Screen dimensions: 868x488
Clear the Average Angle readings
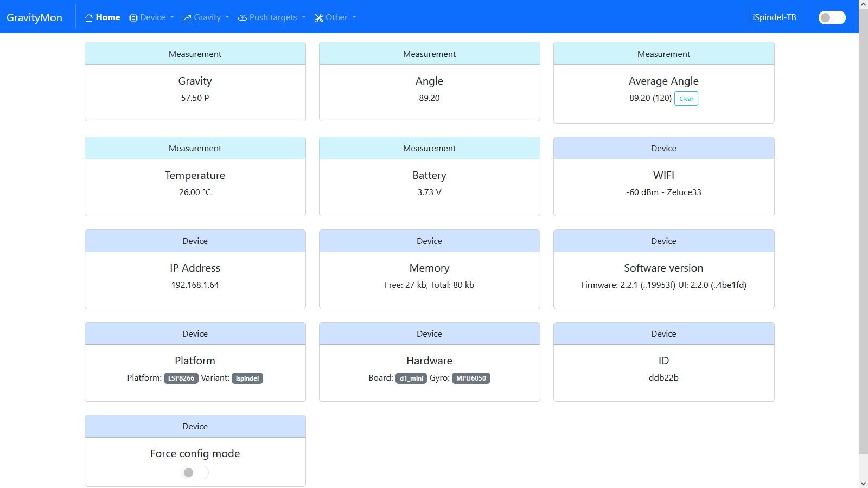click(686, 99)
